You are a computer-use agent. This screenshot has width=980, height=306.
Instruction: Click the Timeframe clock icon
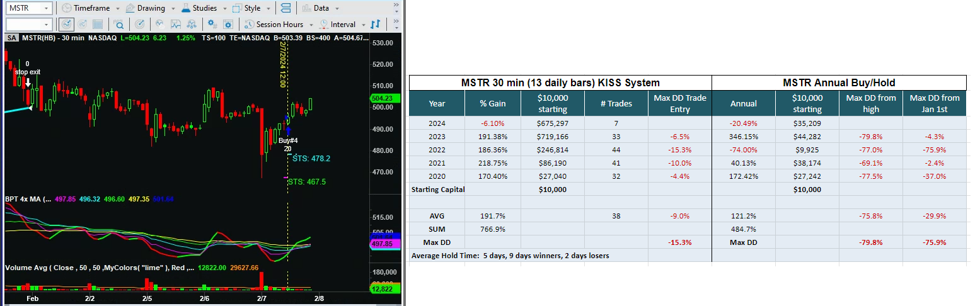[66, 8]
